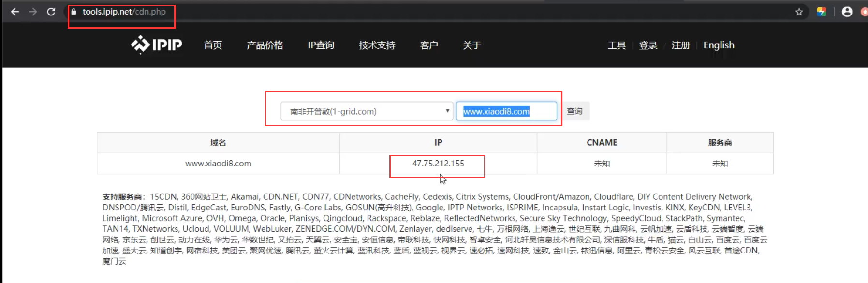Viewport: 868px width, 283px height.
Task: Bookmark page with the star icon
Action: (x=799, y=12)
